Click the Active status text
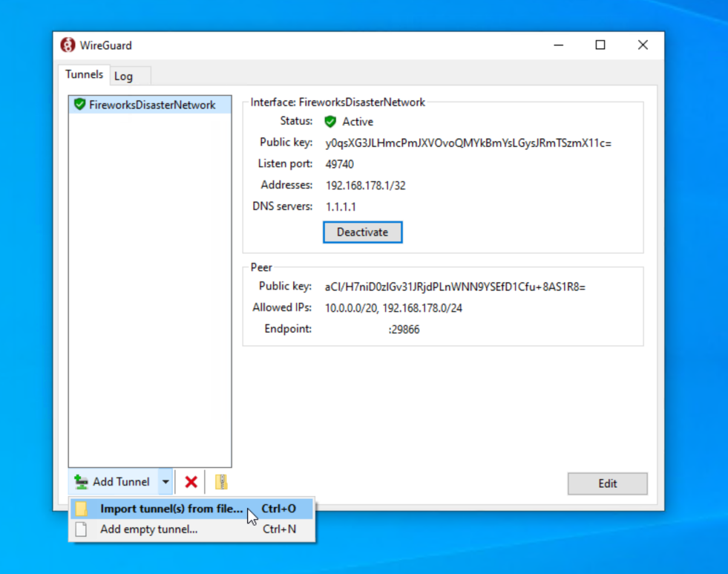Viewport: 728px width, 574px height. point(358,122)
